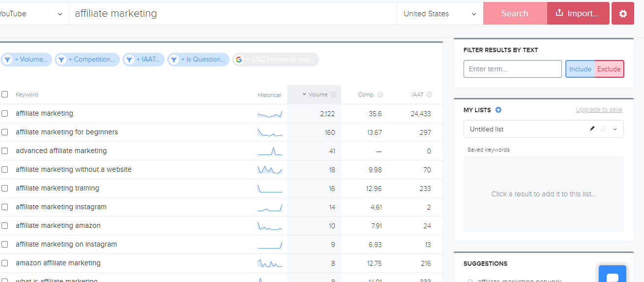
Task: Sort by the Volume column header
Action: coord(318,94)
